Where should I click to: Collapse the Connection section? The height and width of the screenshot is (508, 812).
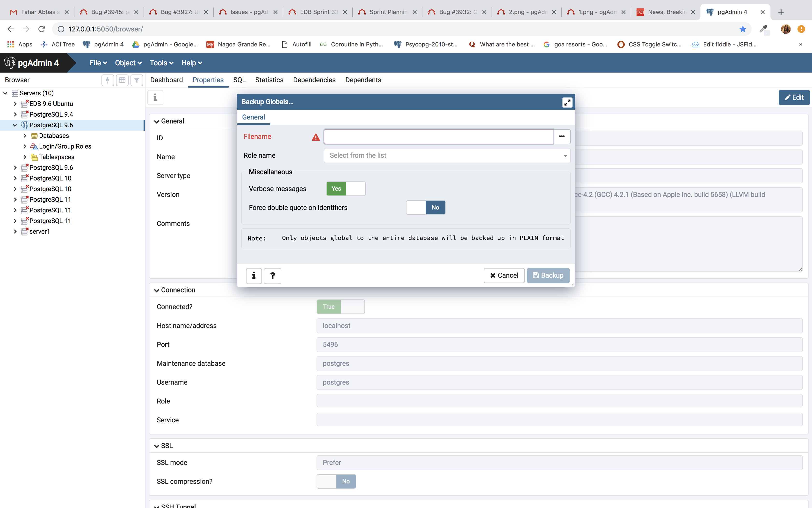click(x=156, y=290)
